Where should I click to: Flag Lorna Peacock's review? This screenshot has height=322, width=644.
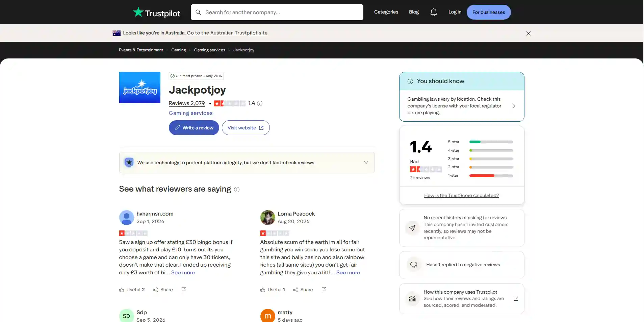coord(324,290)
